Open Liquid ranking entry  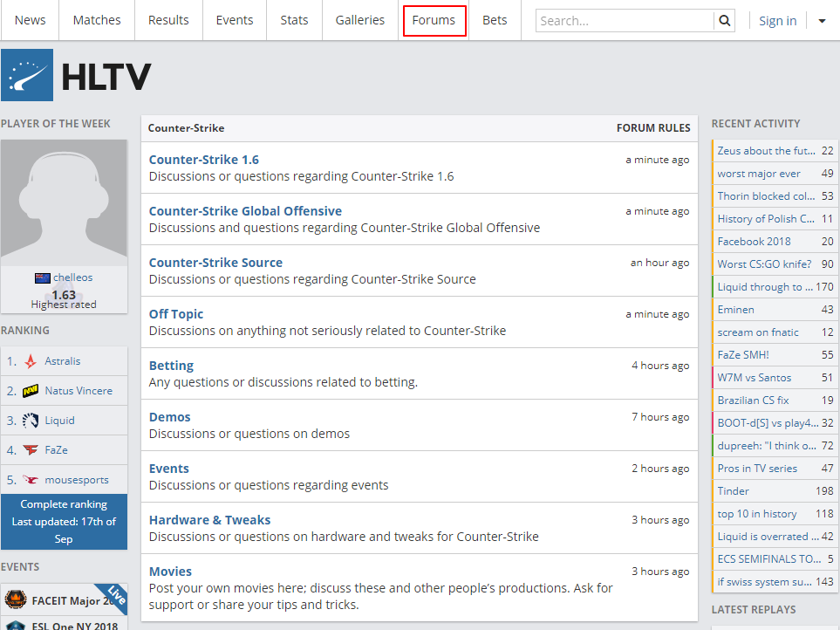pos(65,421)
